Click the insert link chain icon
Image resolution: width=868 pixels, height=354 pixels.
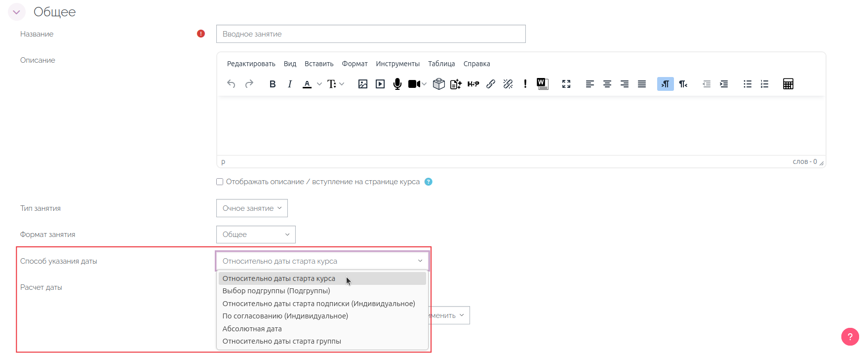(490, 84)
